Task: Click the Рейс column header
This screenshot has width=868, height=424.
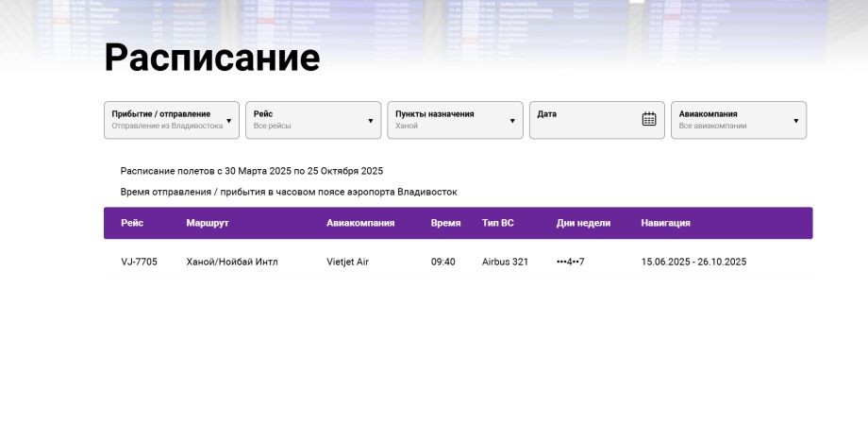Action: pyautogui.click(x=132, y=224)
